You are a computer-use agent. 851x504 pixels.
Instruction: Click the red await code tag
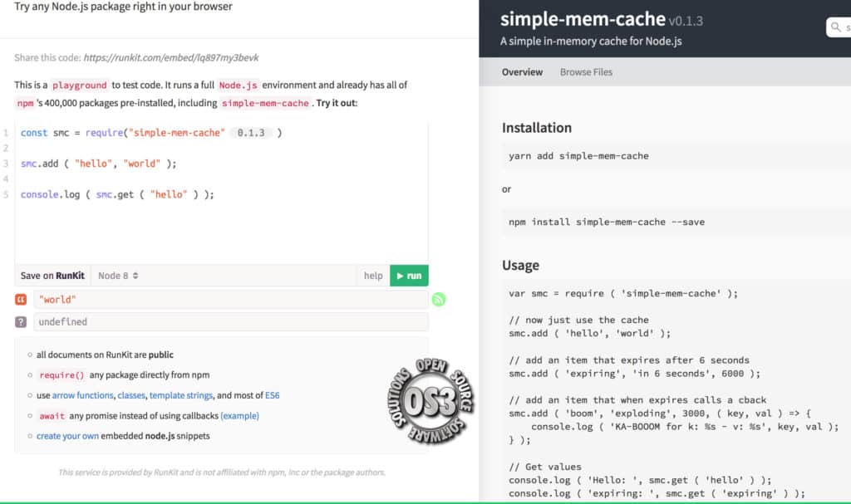coord(52,416)
